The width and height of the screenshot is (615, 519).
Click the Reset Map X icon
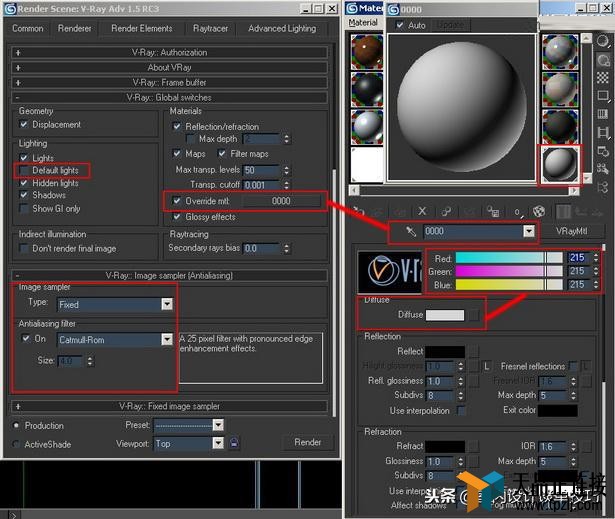tap(422, 211)
